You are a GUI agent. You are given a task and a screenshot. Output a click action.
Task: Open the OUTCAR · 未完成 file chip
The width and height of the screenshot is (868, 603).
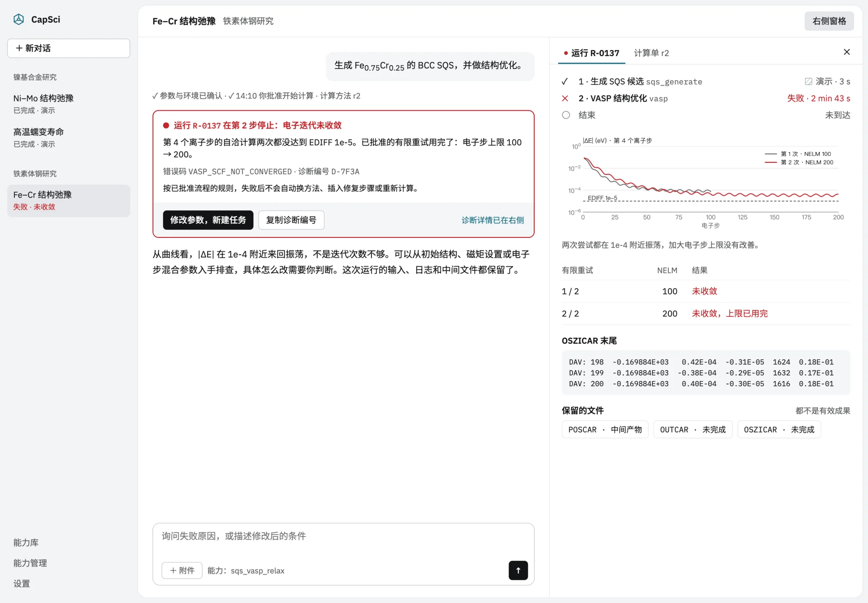click(x=693, y=429)
